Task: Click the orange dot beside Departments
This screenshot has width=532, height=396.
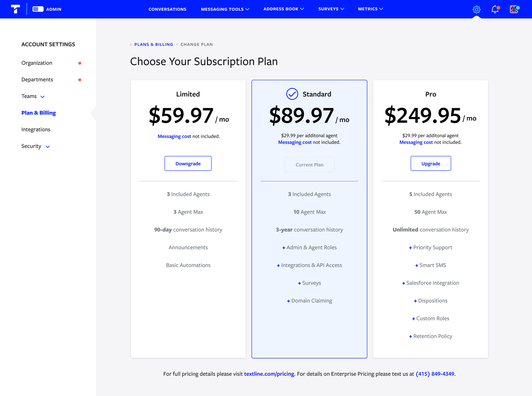Action: click(80, 80)
